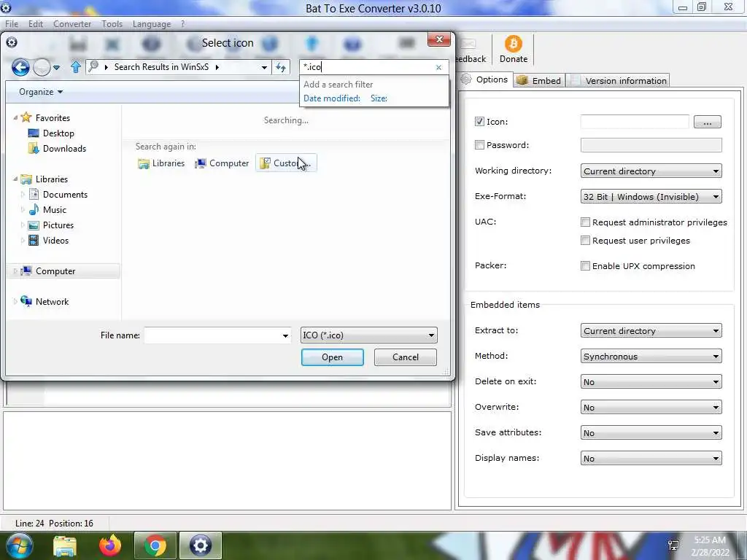Click the *.ico search box

click(x=368, y=67)
